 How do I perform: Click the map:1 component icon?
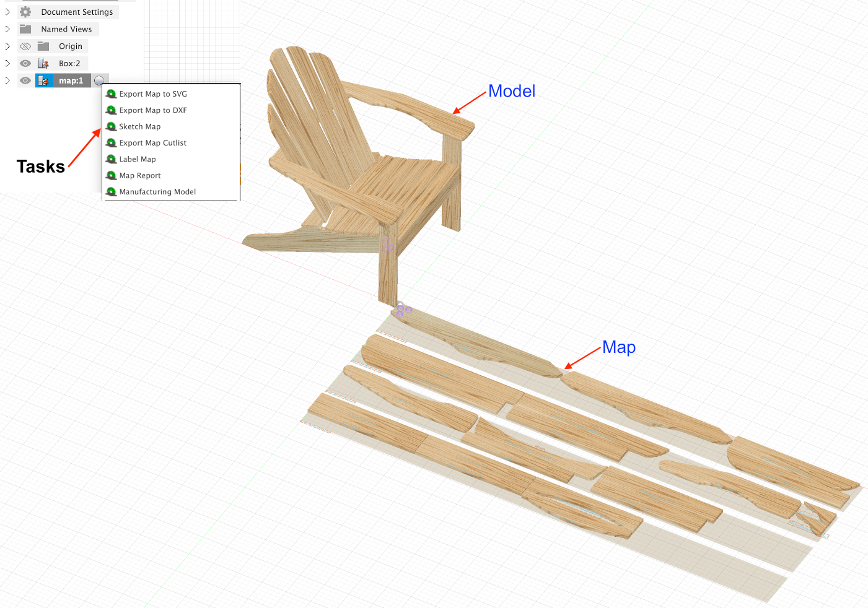43,80
